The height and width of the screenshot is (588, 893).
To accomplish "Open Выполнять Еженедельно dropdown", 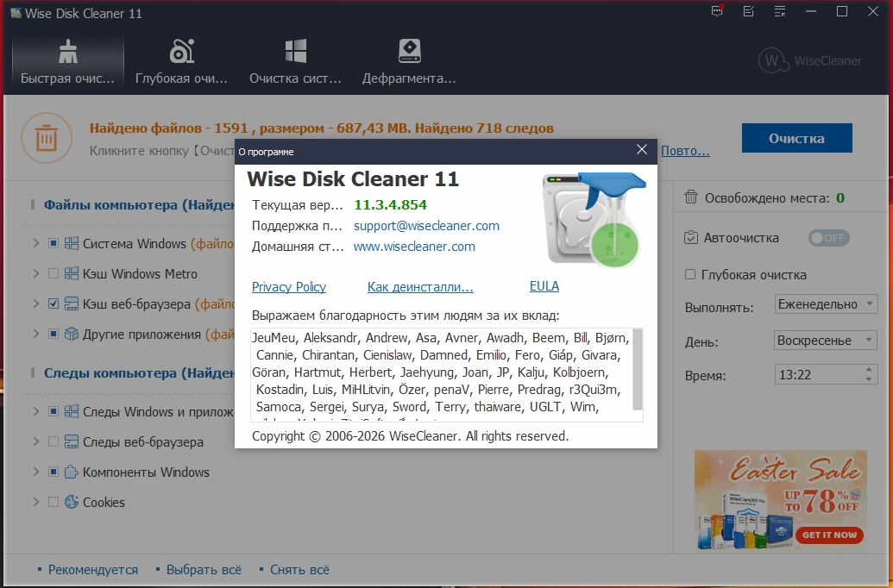I will [826, 304].
